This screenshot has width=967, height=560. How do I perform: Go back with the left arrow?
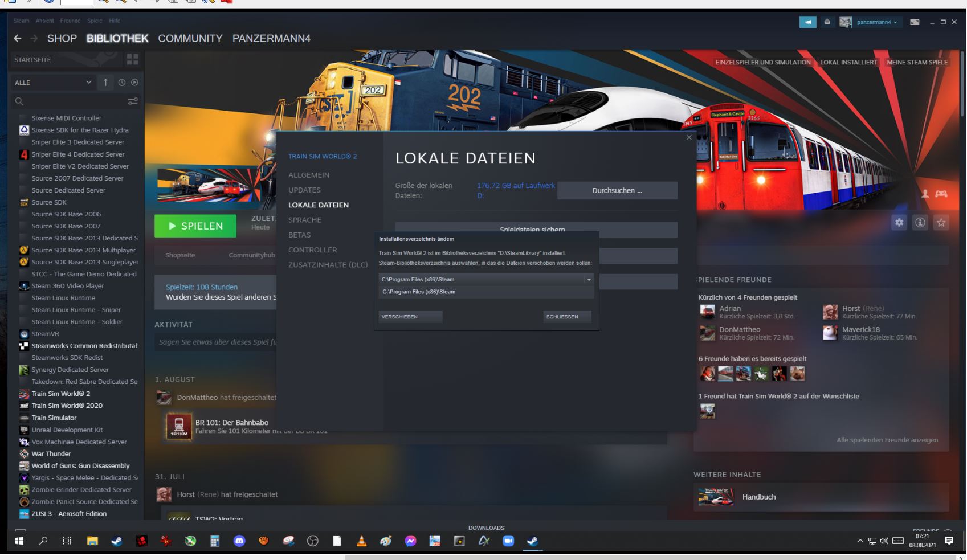[18, 38]
